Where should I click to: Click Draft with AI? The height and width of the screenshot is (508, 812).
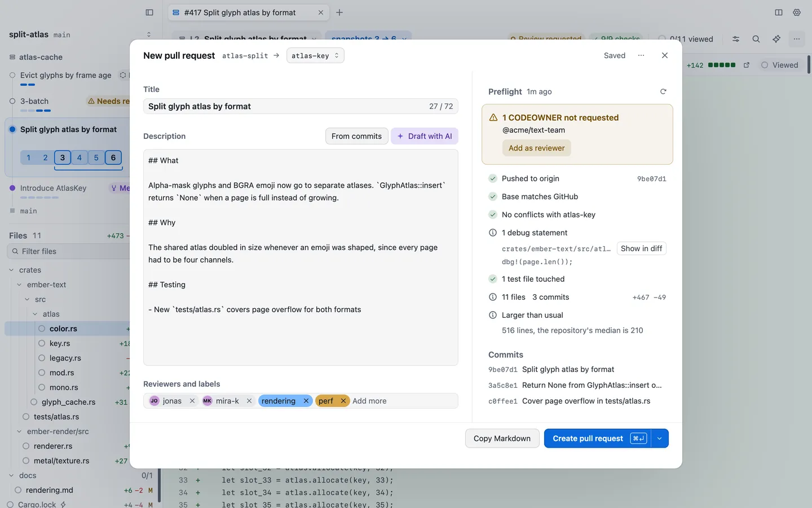coord(425,136)
